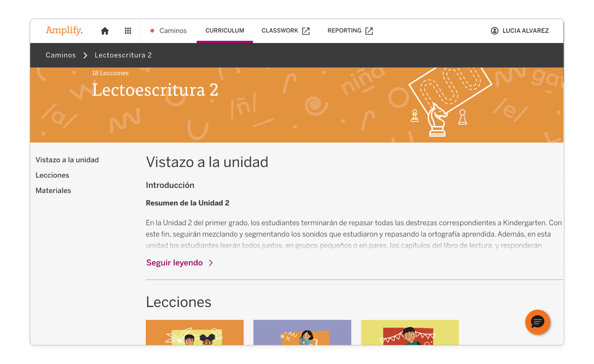The width and height of the screenshot is (594, 364).
Task: Expand the truncated Resumen de la Unidad text
Action: click(x=174, y=262)
